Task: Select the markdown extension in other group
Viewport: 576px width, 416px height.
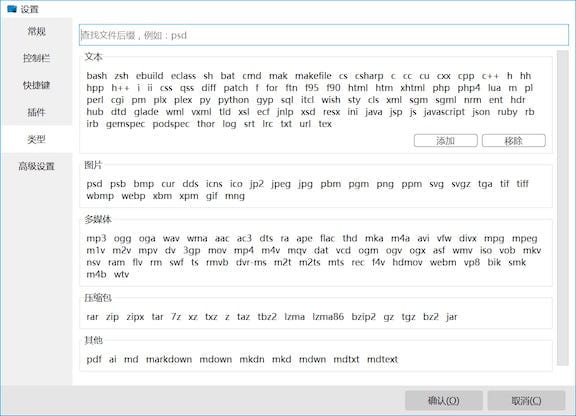Action: 169,359
